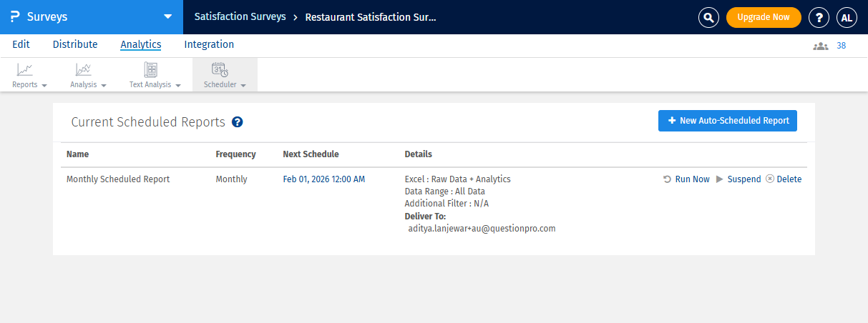The image size is (868, 323).
Task: Click the Additional Filter : N/A text
Action: pyautogui.click(x=447, y=204)
